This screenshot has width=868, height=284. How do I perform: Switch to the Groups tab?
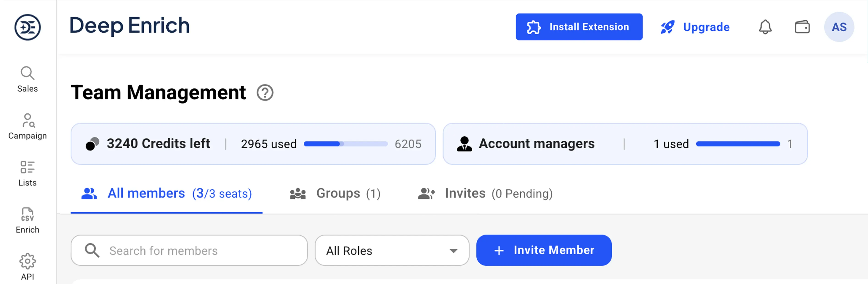[x=335, y=194]
